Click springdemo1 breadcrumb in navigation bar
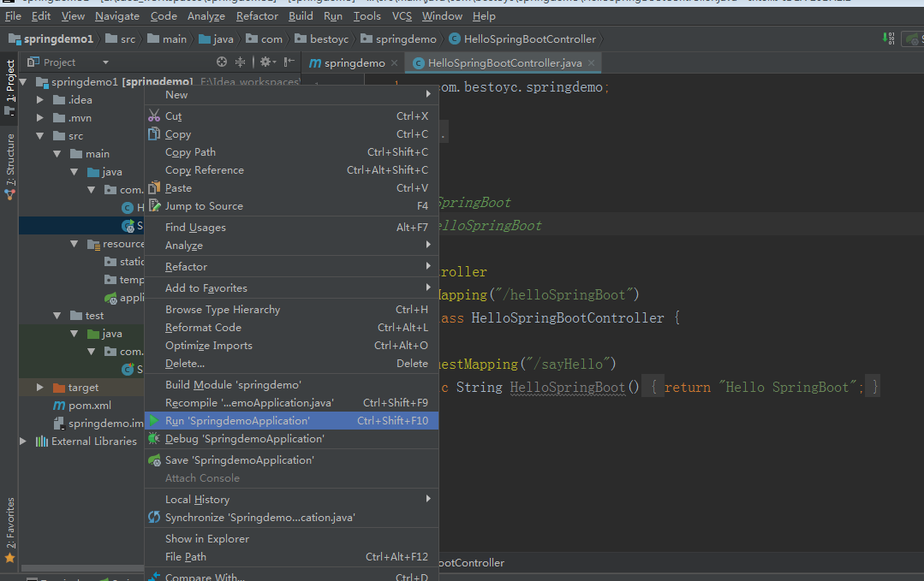The width and height of the screenshot is (924, 581). 51,39
